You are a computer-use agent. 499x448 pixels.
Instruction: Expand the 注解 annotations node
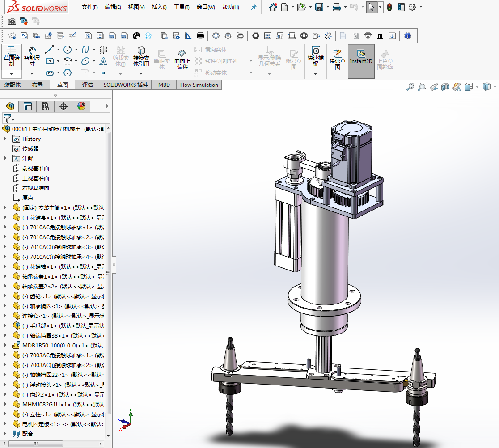[x=5, y=159]
